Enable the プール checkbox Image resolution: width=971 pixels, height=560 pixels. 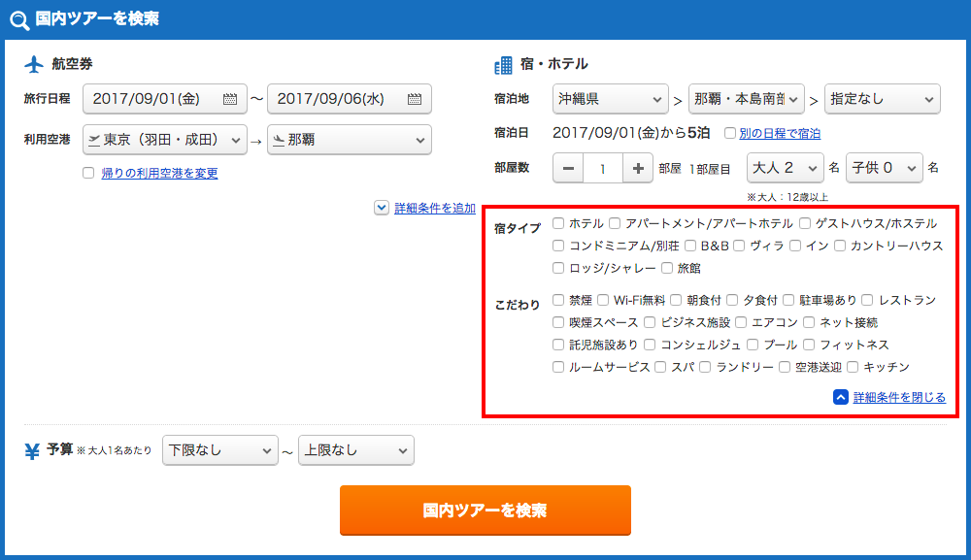pyautogui.click(x=753, y=345)
